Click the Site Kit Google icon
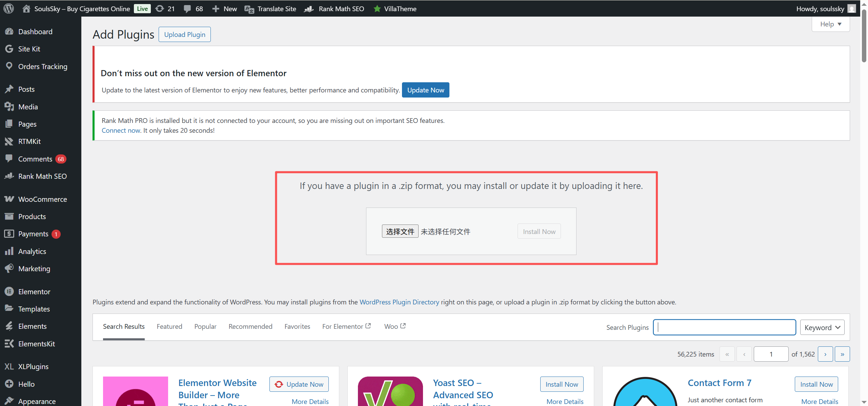868x406 pixels. [9, 49]
